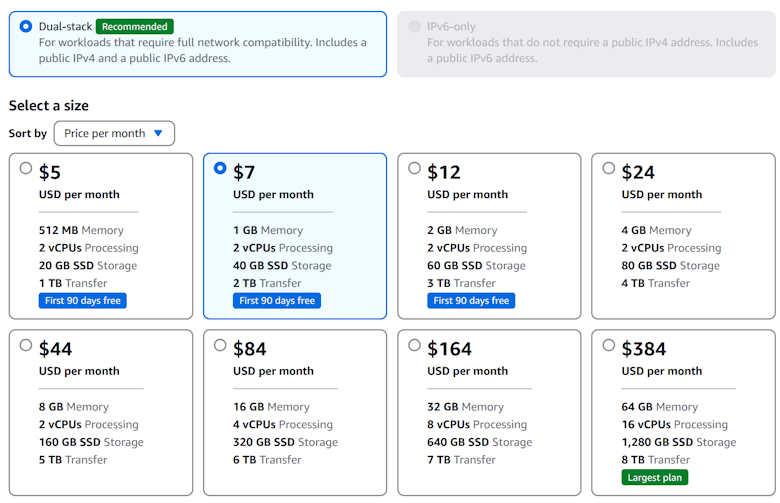Pick the $12 per month plan radio

click(414, 168)
